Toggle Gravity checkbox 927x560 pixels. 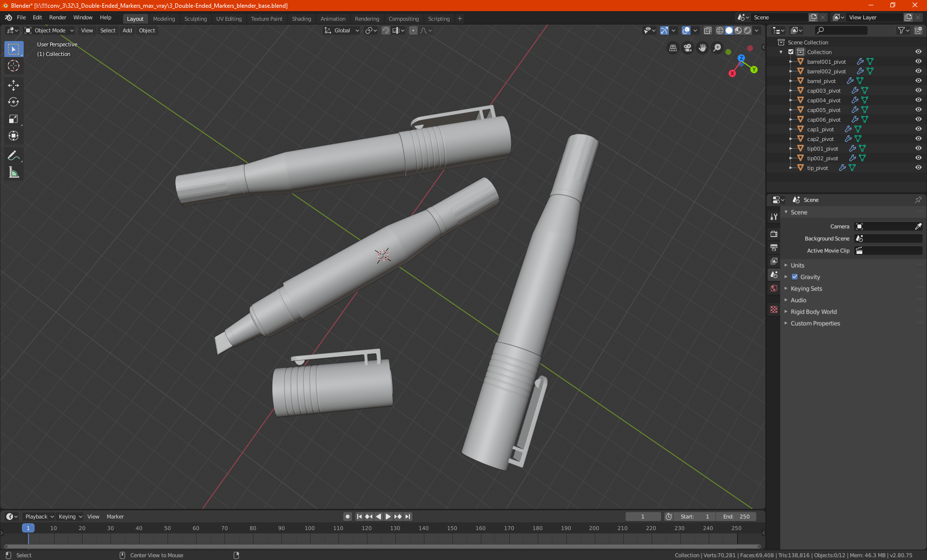coord(795,277)
